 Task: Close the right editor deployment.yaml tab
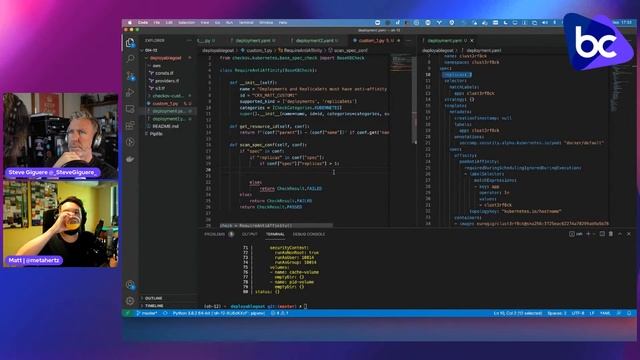click(x=472, y=41)
